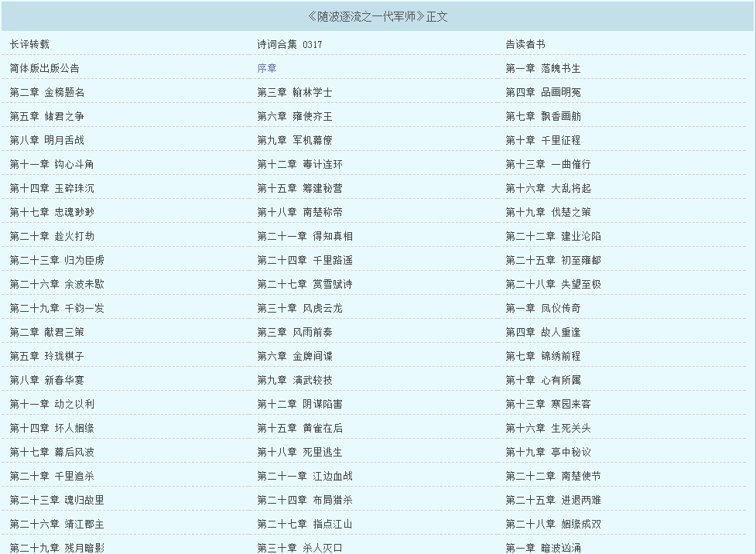Click chapter 第十八章 南楚称帝
The width and height of the screenshot is (756, 554).
coord(299,212)
